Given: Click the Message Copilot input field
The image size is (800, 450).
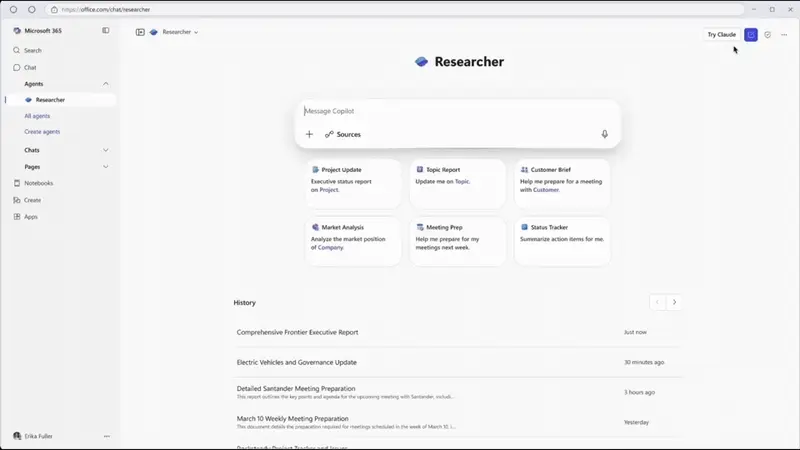Looking at the screenshot, I should tap(450, 111).
